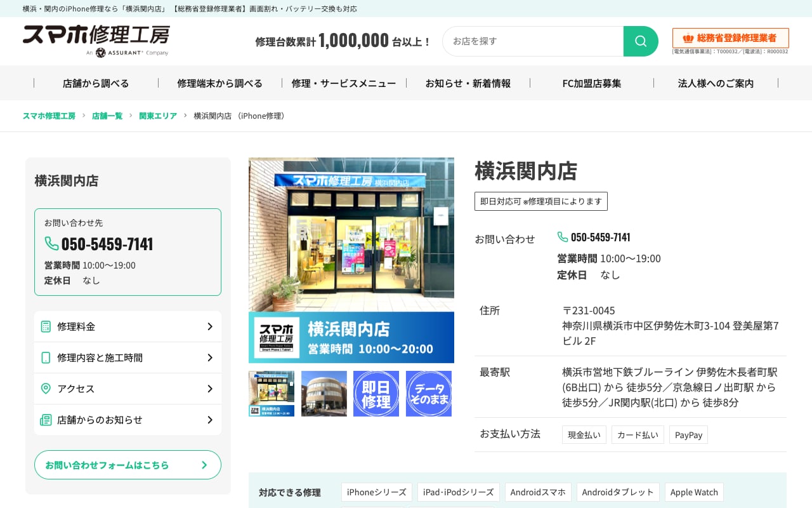812x508 pixels.
Task: Open the 店舗から調べる menu
Action: pos(96,83)
